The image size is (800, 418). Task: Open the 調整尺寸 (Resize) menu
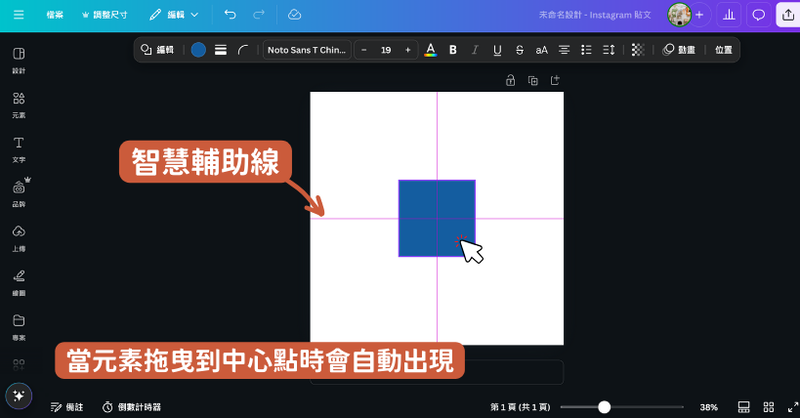(105, 15)
